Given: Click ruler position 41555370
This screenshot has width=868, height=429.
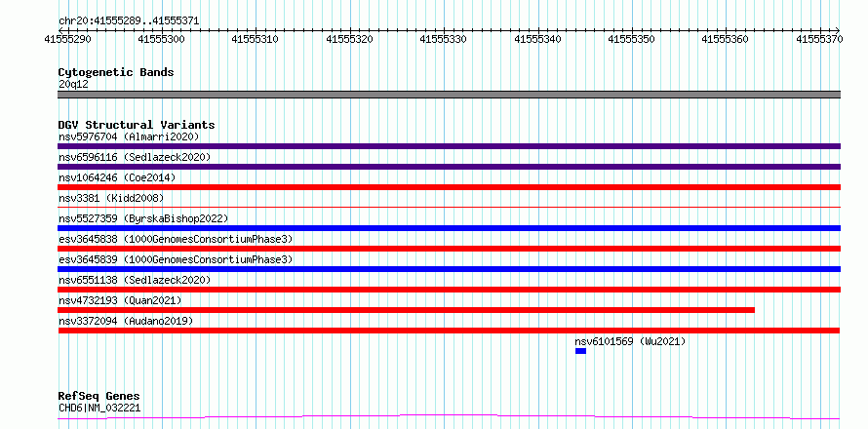Looking at the screenshot, I should coord(820,39).
